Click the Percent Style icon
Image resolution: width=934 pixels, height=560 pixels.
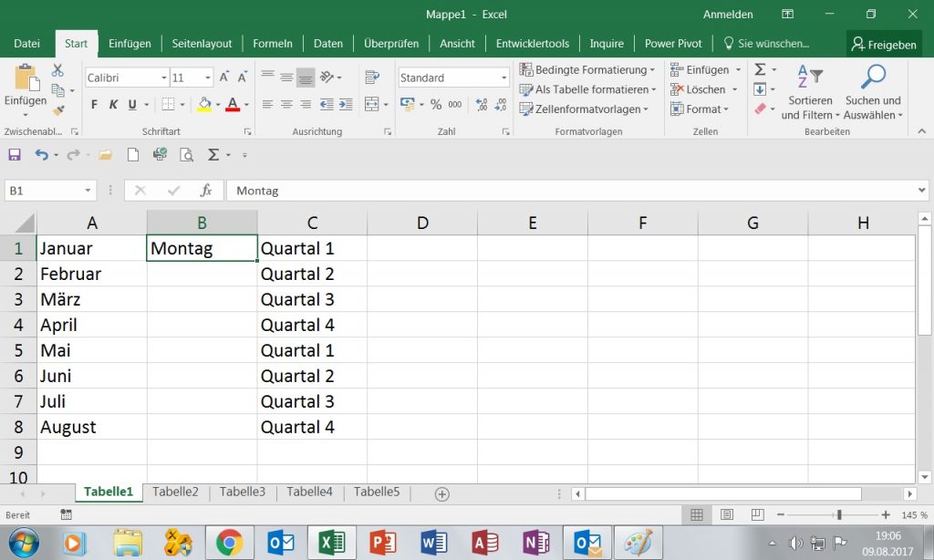[436, 105]
